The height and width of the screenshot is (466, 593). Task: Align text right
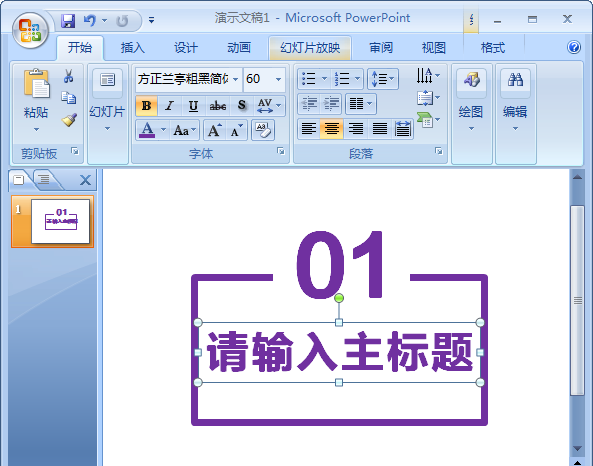355,129
